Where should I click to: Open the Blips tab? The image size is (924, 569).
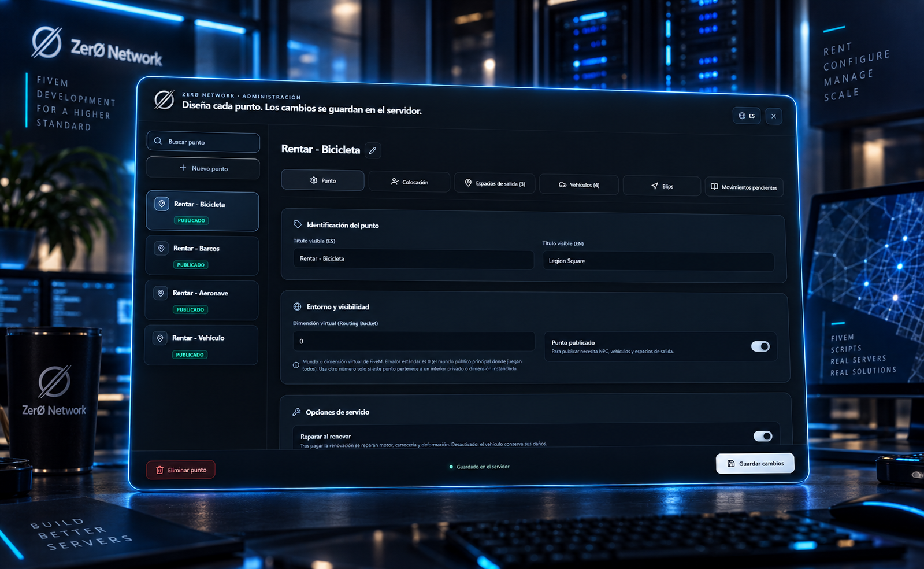tap(662, 186)
